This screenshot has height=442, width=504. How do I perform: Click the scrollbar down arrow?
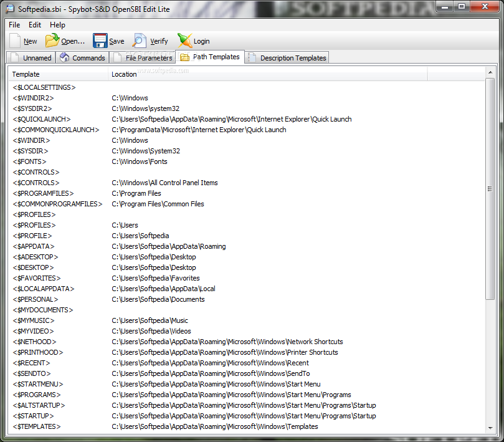click(x=490, y=428)
